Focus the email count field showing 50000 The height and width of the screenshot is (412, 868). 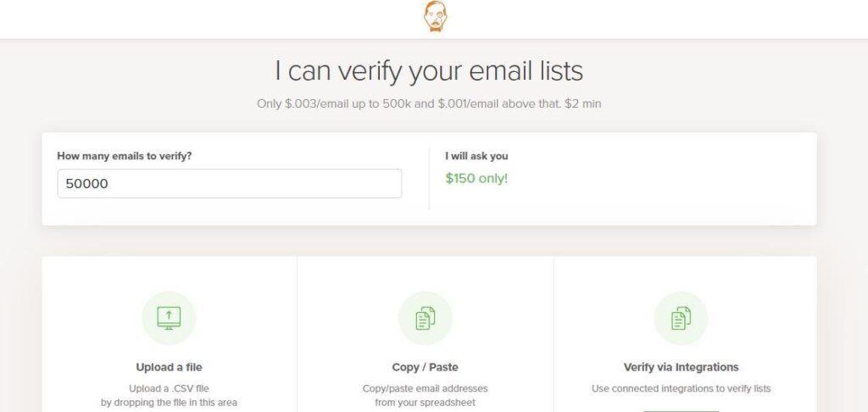[230, 183]
